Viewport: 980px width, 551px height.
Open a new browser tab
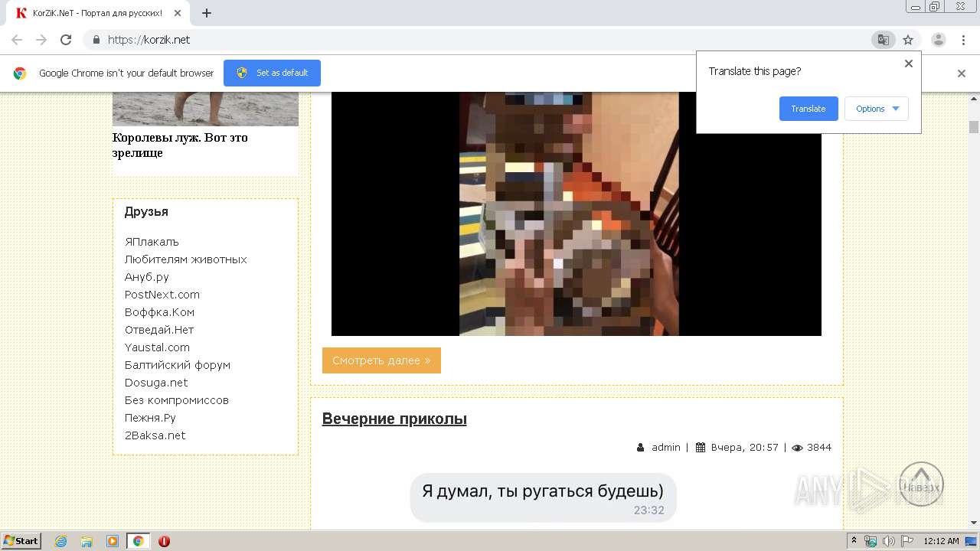point(207,13)
